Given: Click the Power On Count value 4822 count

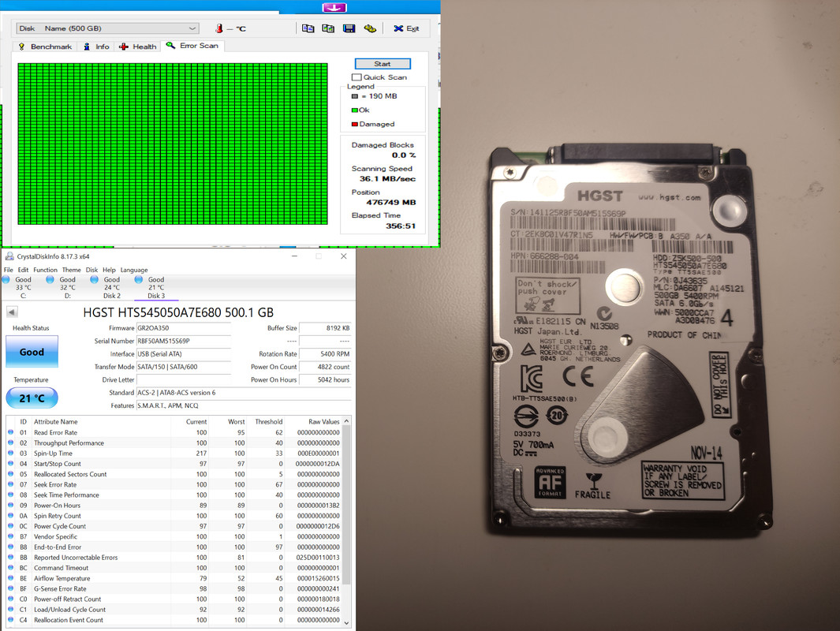Looking at the screenshot, I should coord(325,367).
